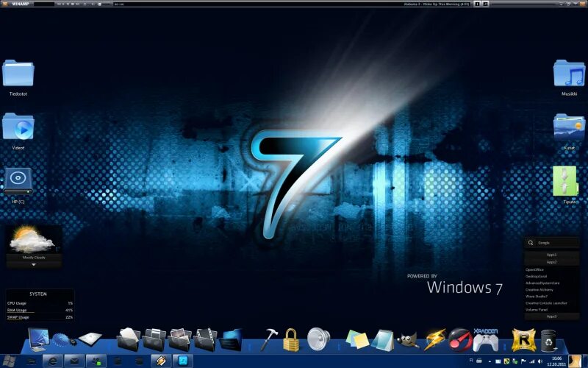
Task: Launch the hammer tool dock icon
Action: click(269, 339)
